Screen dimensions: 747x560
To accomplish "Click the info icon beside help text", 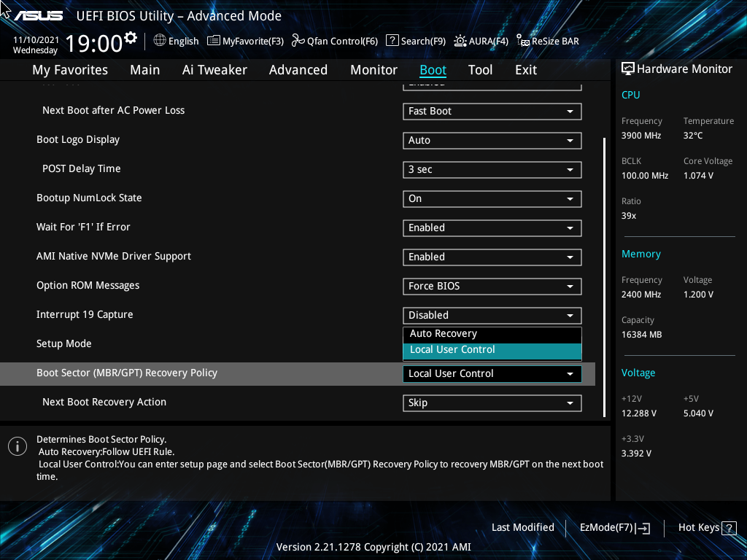I will click(x=18, y=446).
